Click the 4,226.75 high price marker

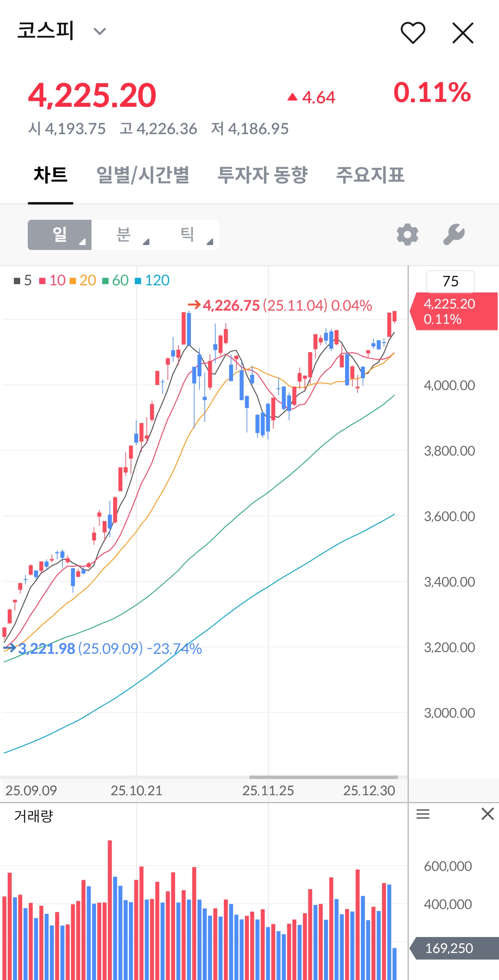(231, 305)
